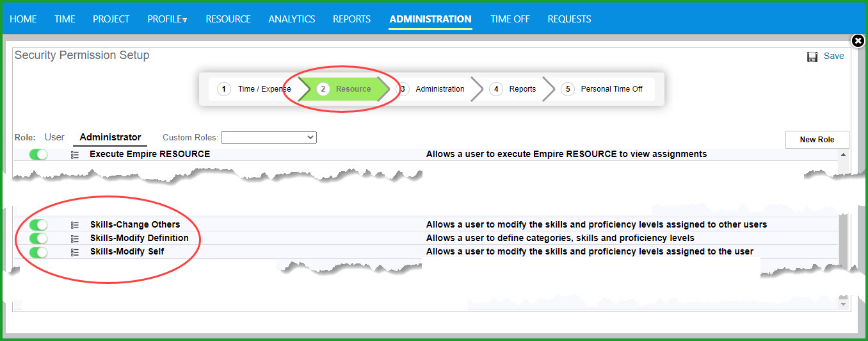Click list icon beside Skills-Change Others
The width and height of the screenshot is (868, 341).
coord(75,225)
